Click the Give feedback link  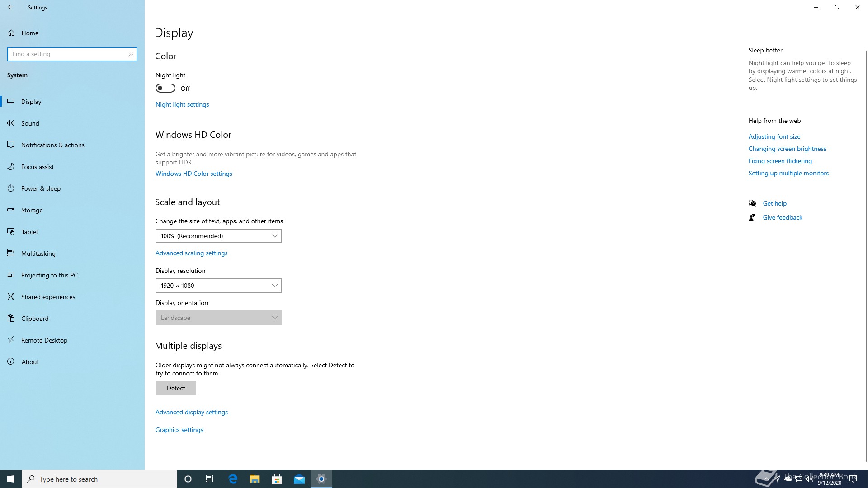[x=783, y=217]
